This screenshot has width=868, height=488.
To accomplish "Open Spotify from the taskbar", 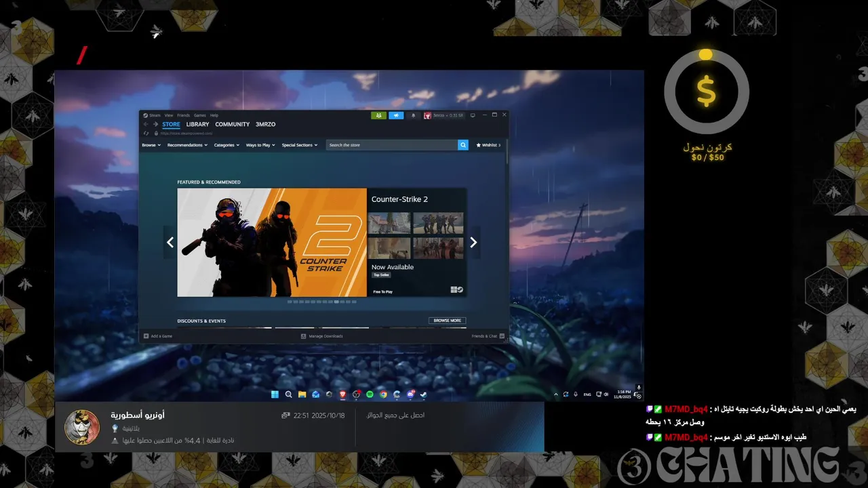I will pyautogui.click(x=370, y=394).
